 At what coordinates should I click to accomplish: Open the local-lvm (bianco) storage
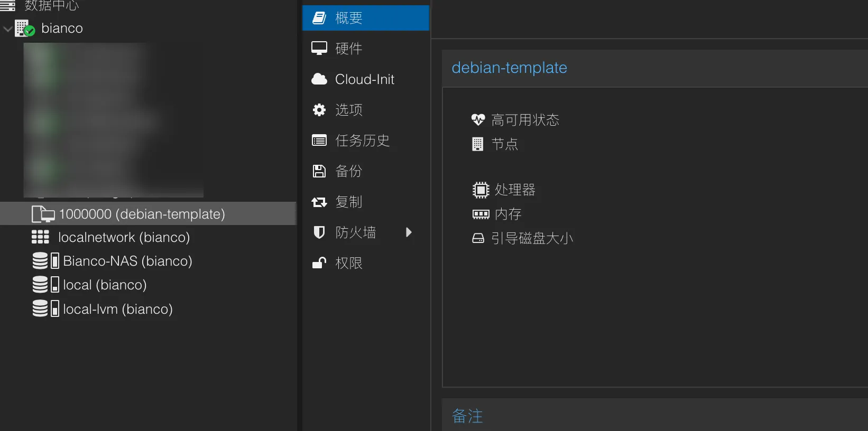tap(117, 309)
